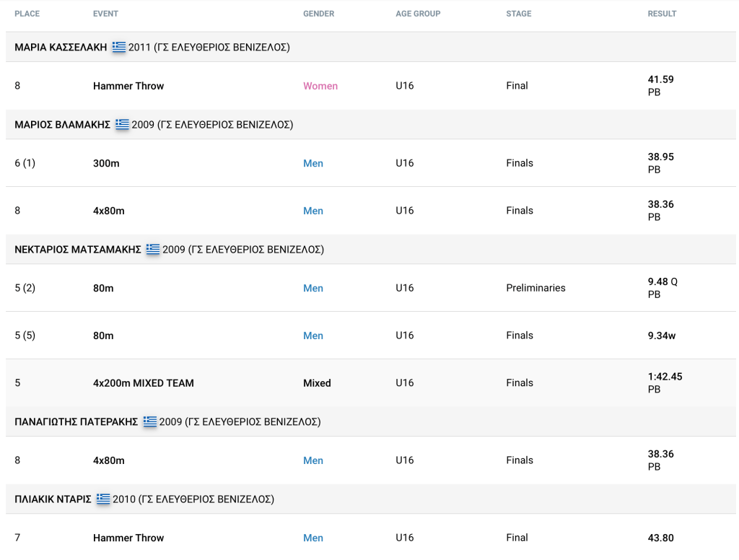Click Greek flag beside ΝΕΚΤΑΡΙΟΣ ΜΑΤΣΑΜΑΚΗΣ

tap(153, 249)
